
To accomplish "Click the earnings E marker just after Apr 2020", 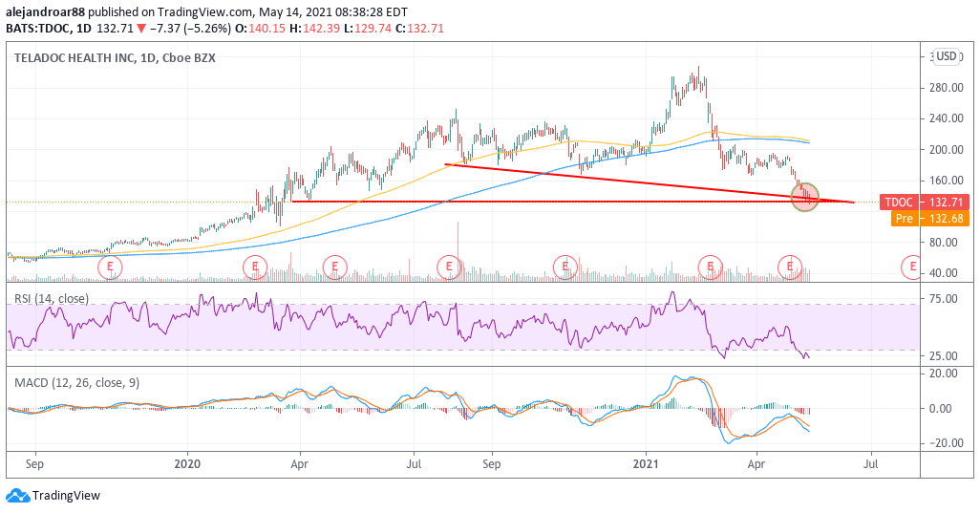I will pyautogui.click(x=334, y=267).
